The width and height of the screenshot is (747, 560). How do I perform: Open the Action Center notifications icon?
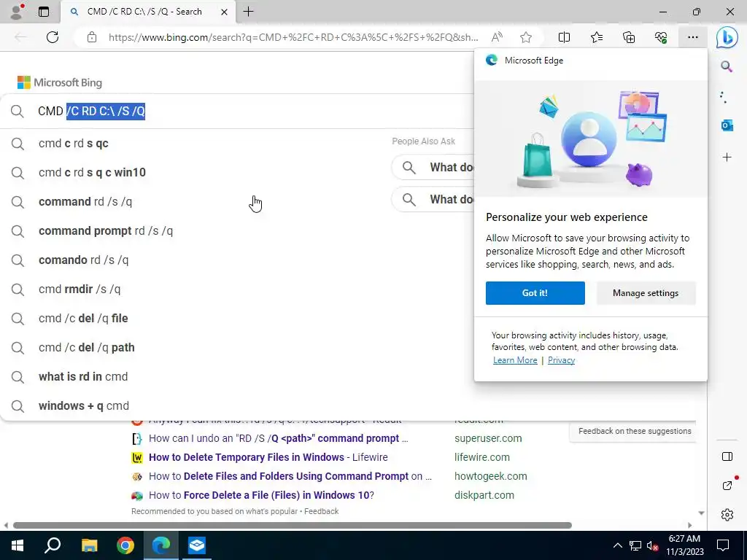tap(723, 545)
